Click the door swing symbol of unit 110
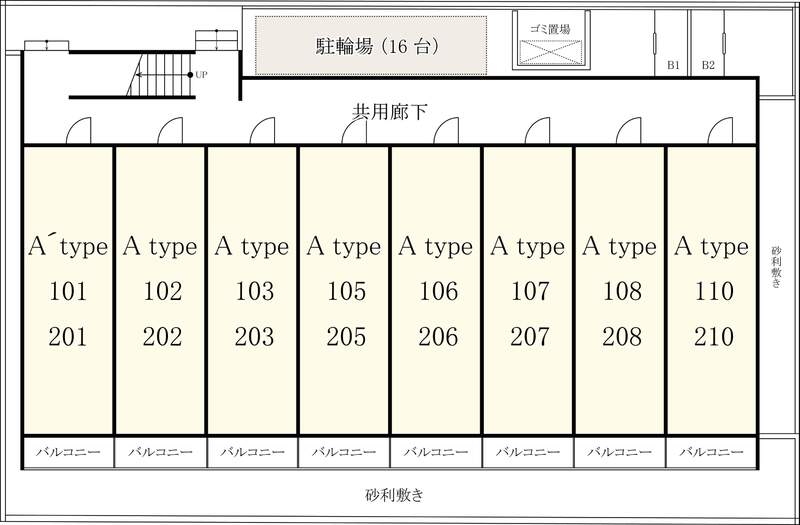Image resolution: width=800 pixels, height=525 pixels. [720, 131]
